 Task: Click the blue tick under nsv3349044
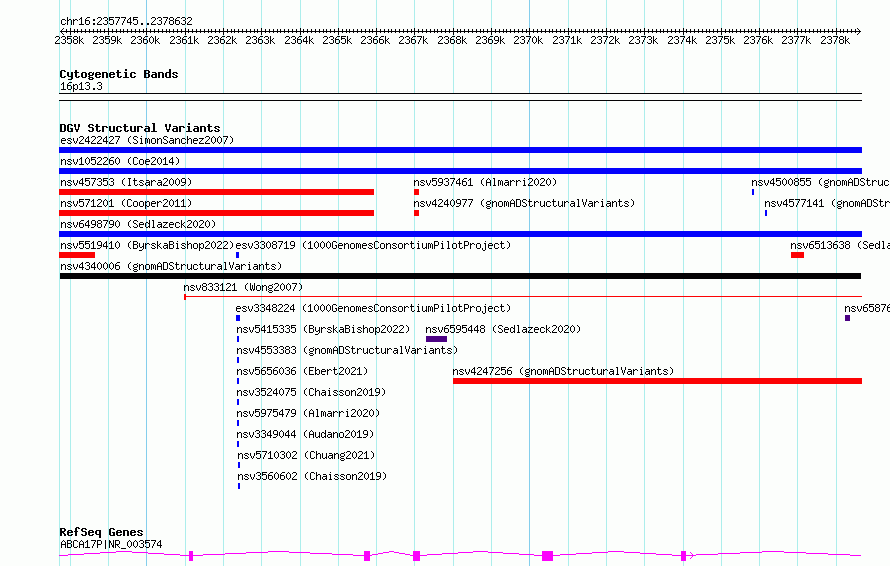[x=238, y=444]
